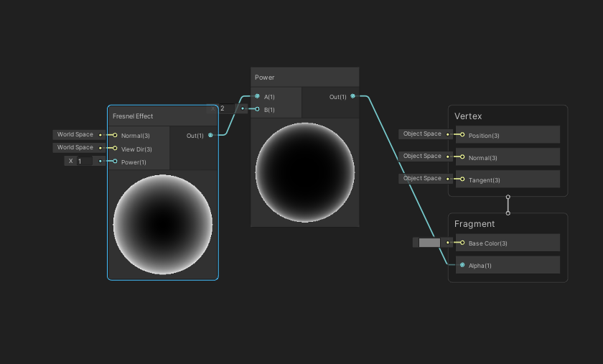
Task: Click the Fresnel Effect sphere preview
Action: point(163,225)
